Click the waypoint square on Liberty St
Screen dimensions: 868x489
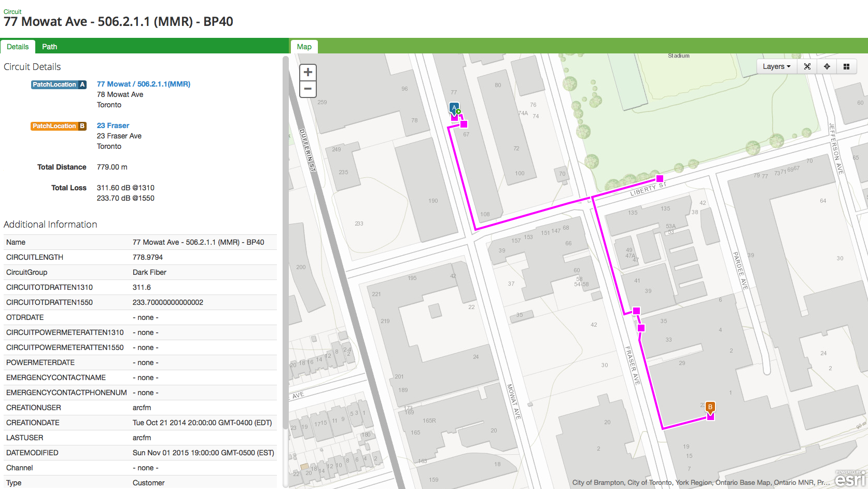(659, 178)
